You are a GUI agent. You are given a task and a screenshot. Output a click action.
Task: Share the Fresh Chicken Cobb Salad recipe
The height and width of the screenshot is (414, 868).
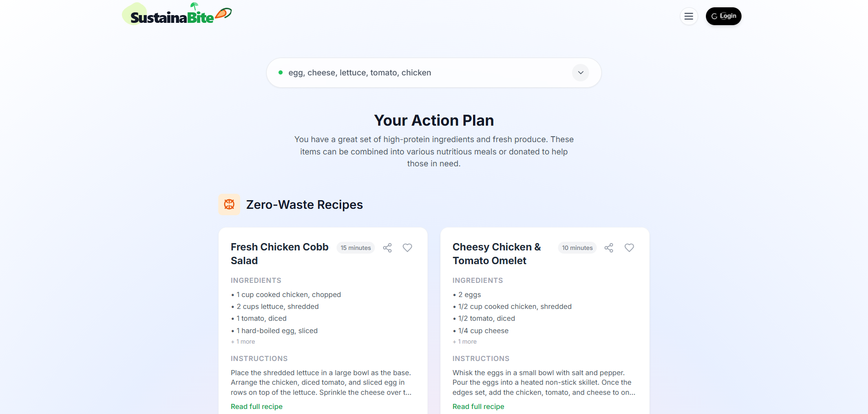(x=387, y=248)
